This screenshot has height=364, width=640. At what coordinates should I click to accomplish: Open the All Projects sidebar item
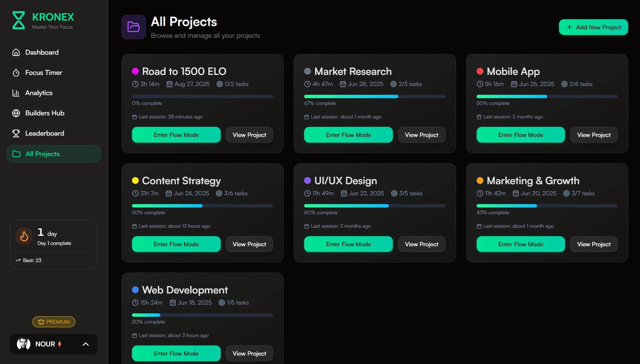[x=54, y=154]
